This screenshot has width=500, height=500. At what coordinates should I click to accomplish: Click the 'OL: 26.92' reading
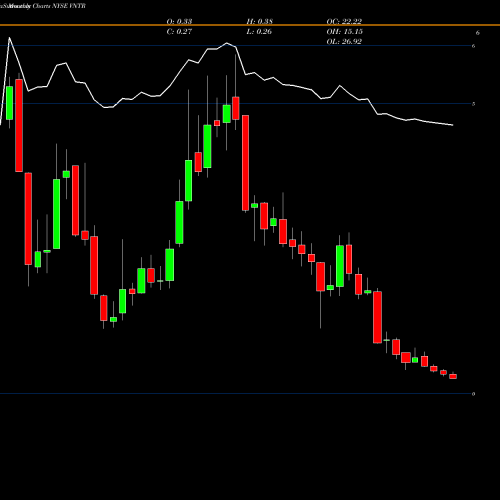coord(344,41)
